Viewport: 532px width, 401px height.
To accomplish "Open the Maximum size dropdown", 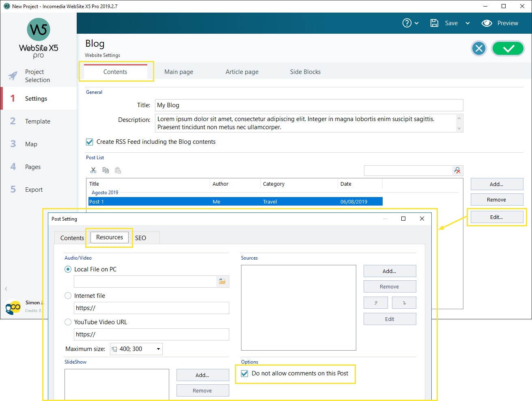I will coord(158,349).
